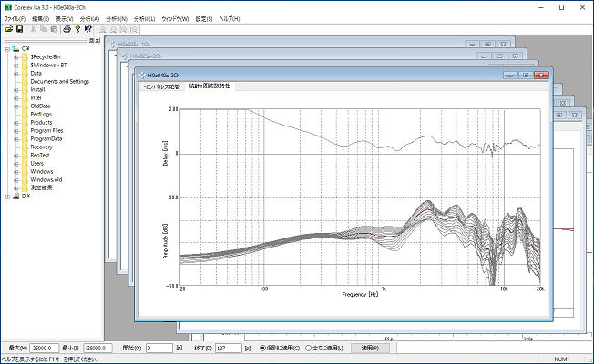Click the 最大 value input field
Image resolution: width=594 pixels, height=364 pixels.
(x=44, y=348)
